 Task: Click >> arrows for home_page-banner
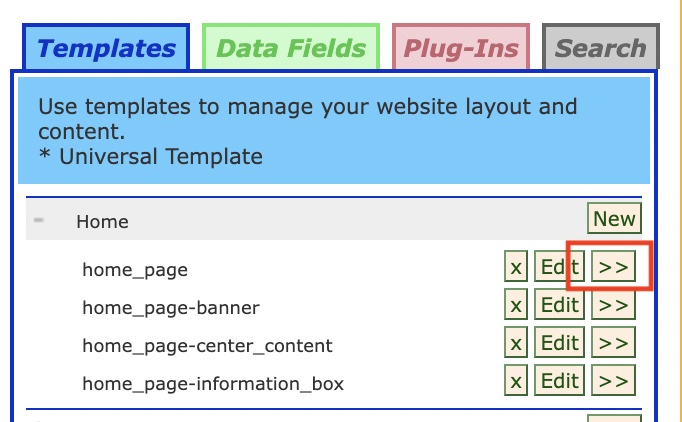614,306
